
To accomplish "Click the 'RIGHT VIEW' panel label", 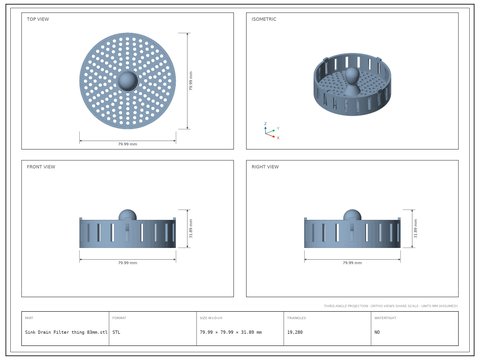I will point(265,167).
